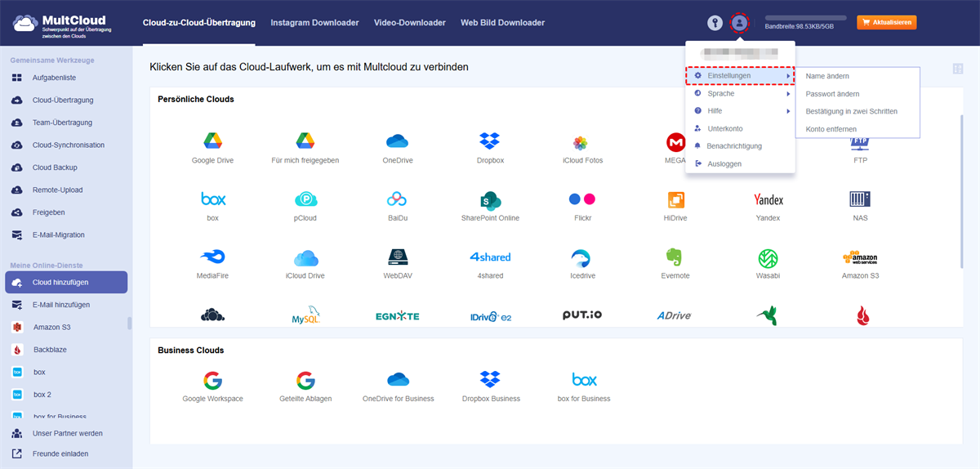Expand the Einstellungen submenu
980x469 pixels.
click(x=740, y=75)
